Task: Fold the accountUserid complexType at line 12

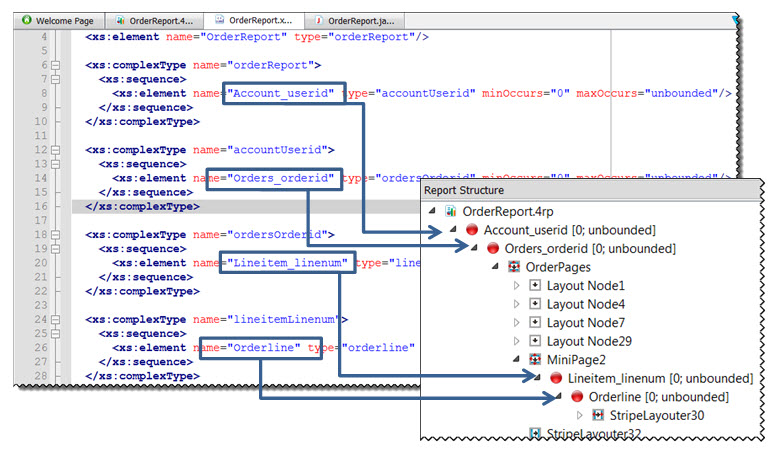Action: coord(55,149)
